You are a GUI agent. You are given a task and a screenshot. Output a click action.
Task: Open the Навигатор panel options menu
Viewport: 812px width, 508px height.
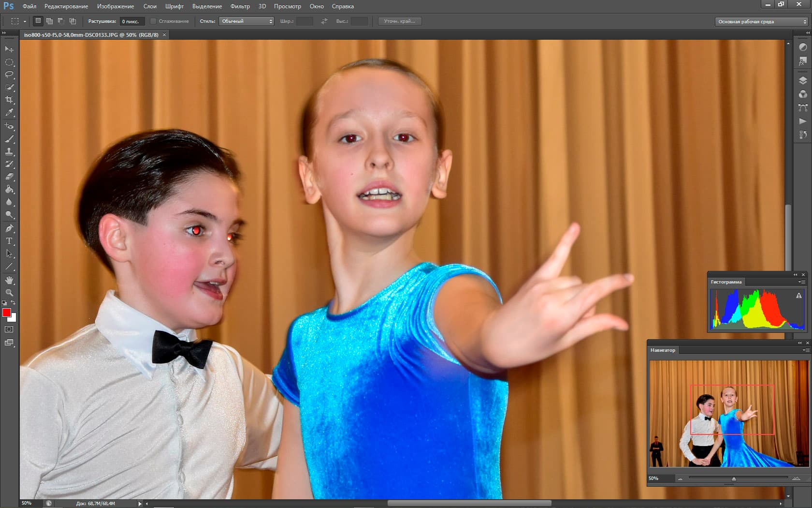(x=806, y=350)
